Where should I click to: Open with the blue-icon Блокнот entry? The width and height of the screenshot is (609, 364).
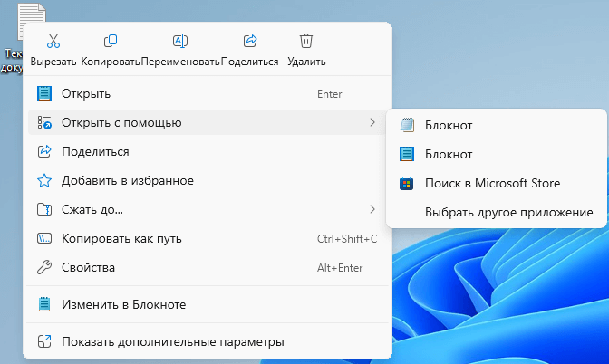pyautogui.click(x=449, y=154)
